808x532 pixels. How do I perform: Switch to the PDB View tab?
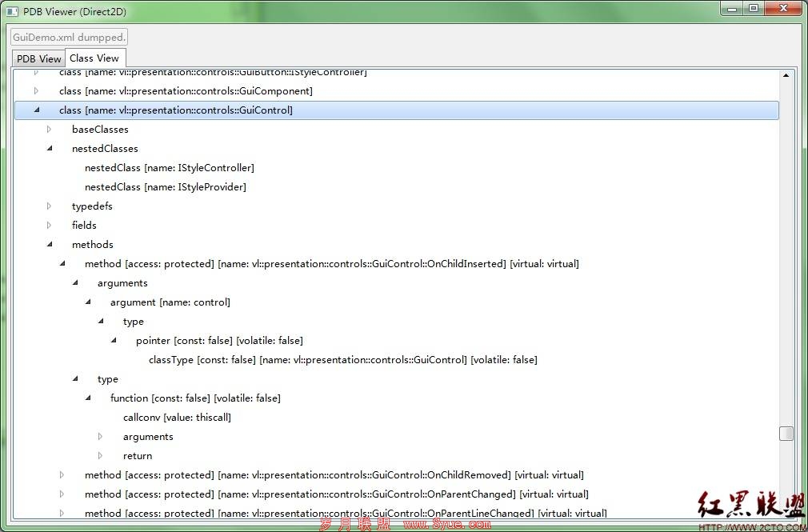click(38, 58)
